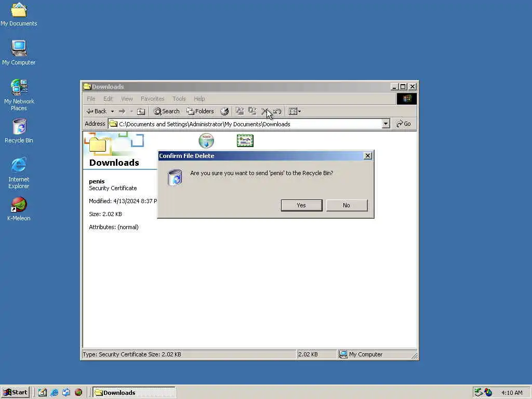This screenshot has width=532, height=399.
Task: Open the Help menu
Action: (x=199, y=99)
